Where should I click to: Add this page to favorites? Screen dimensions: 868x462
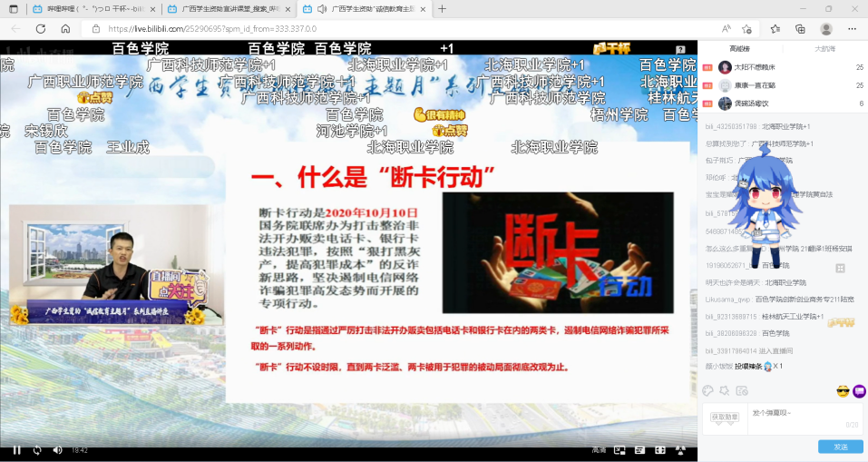(746, 29)
